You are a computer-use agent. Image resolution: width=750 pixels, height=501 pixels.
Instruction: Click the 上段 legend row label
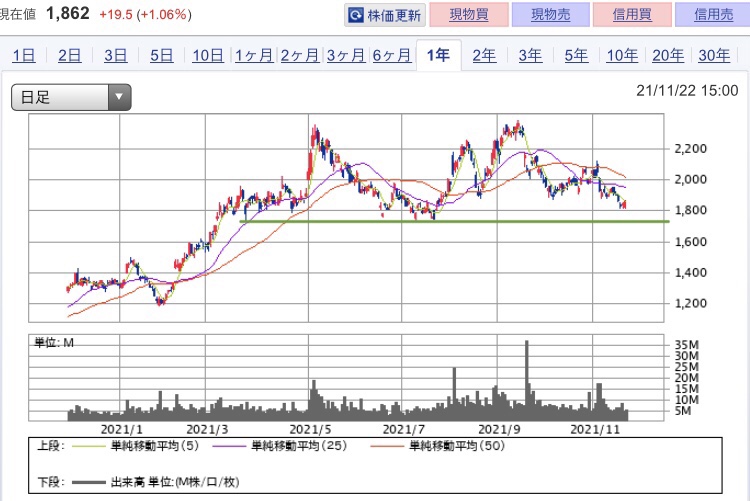point(51,446)
